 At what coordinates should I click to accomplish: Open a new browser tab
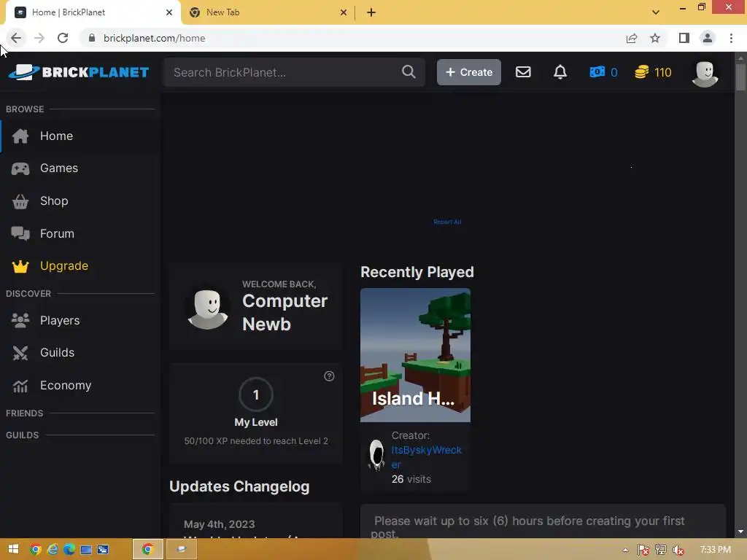(371, 12)
